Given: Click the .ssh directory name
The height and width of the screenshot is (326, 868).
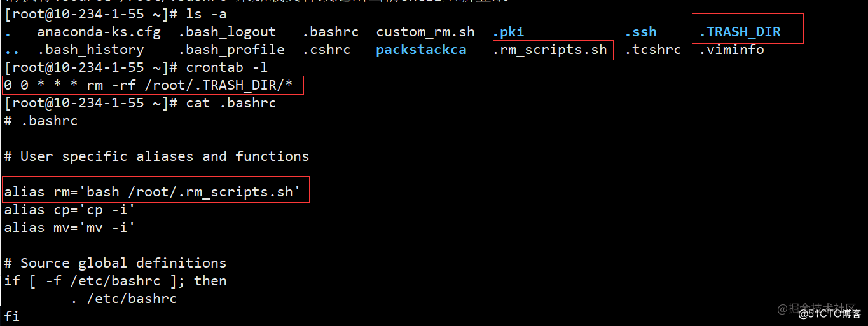Looking at the screenshot, I should coord(640,32).
